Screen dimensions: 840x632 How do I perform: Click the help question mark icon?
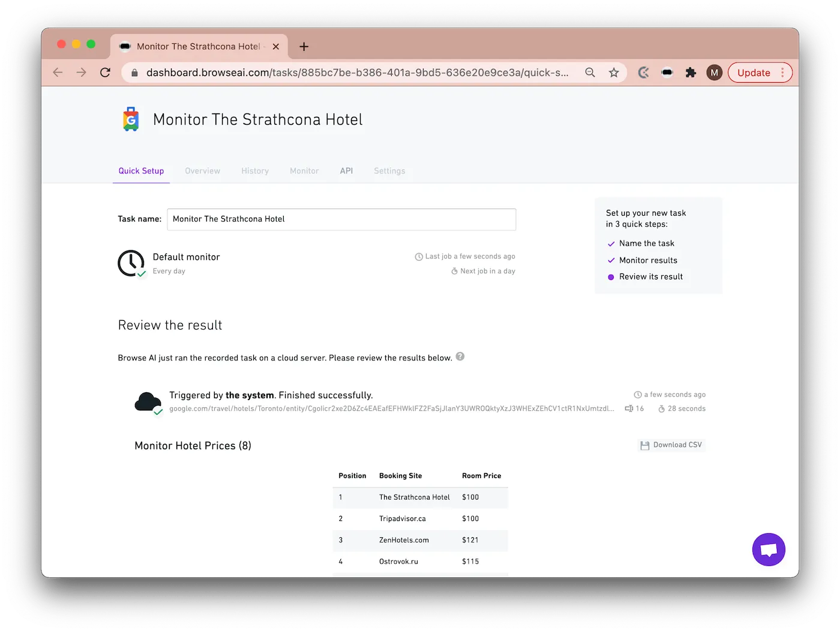[460, 356]
